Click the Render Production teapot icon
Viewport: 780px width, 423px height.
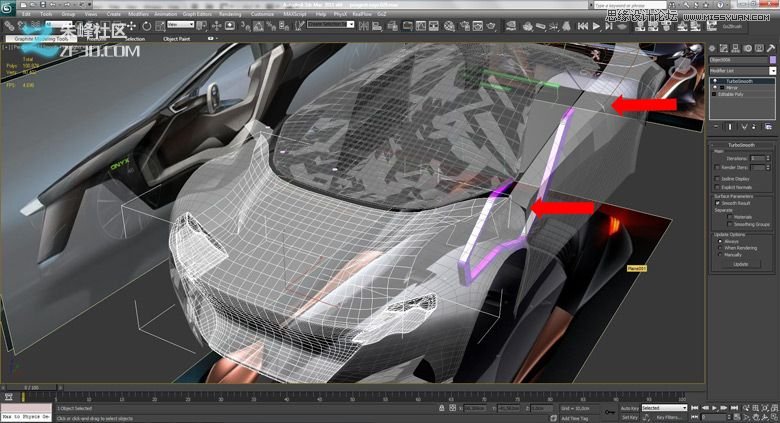pyautogui.click(x=491, y=25)
